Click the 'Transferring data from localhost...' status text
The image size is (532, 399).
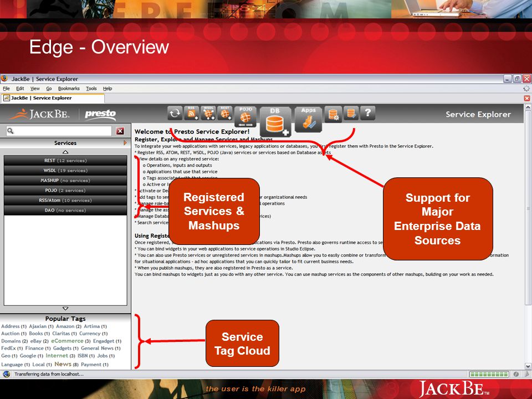pyautogui.click(x=49, y=374)
